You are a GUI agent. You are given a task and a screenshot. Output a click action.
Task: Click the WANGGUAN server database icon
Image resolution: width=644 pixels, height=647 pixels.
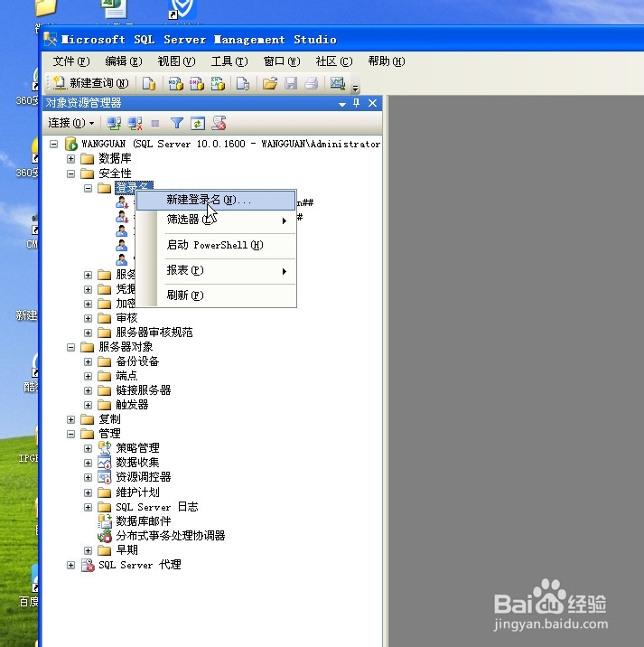[x=71, y=144]
